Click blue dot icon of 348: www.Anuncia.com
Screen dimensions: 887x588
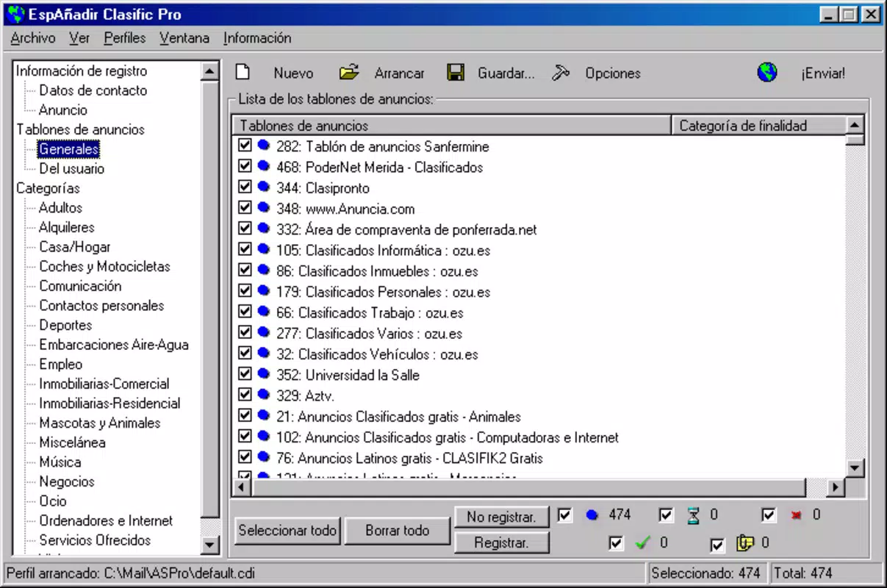[264, 208]
